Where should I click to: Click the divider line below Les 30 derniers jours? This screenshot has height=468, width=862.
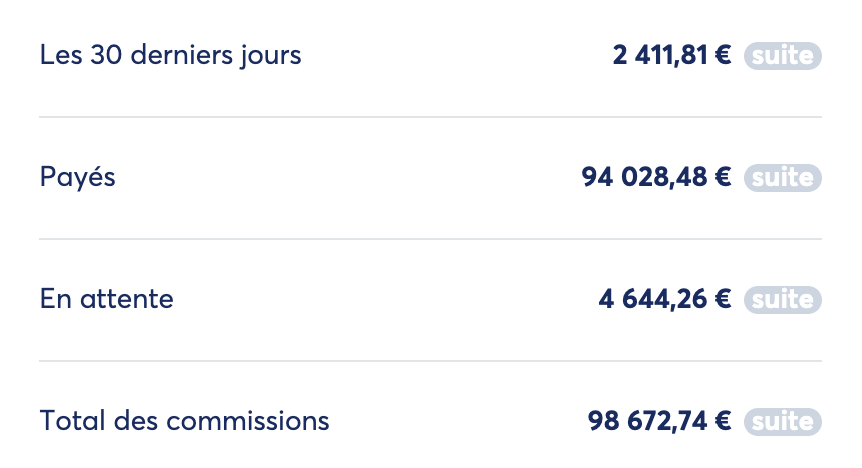click(x=430, y=117)
